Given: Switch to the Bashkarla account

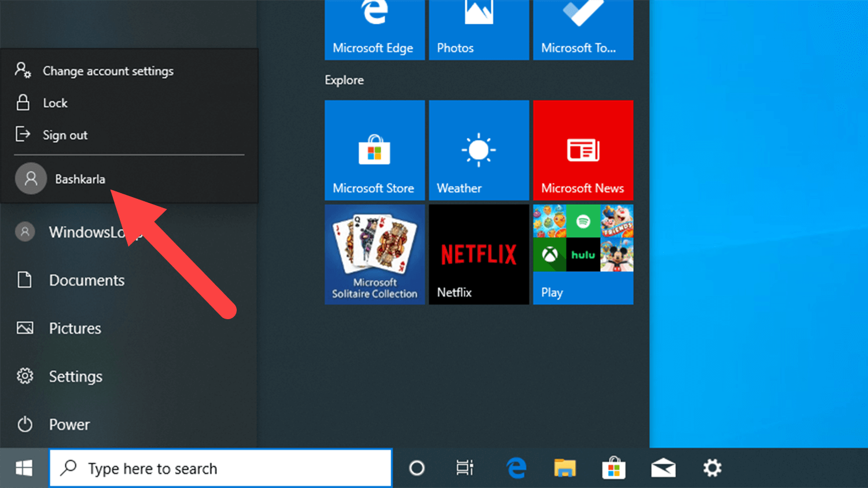Looking at the screenshot, I should [x=80, y=179].
